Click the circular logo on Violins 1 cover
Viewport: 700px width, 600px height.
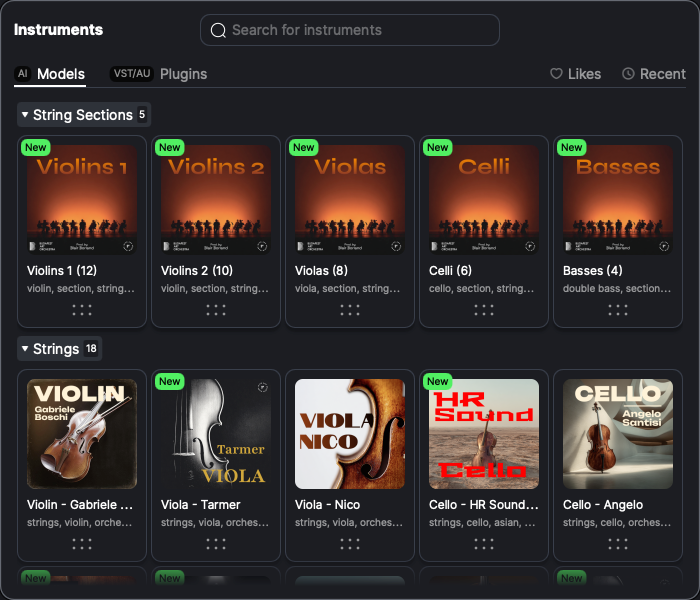(x=128, y=246)
